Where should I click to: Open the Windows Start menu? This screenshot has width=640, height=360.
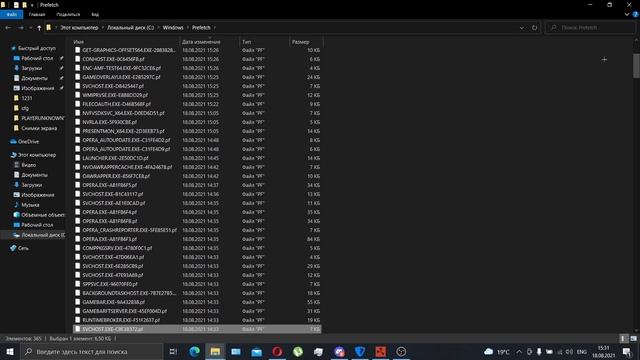coord(10,351)
